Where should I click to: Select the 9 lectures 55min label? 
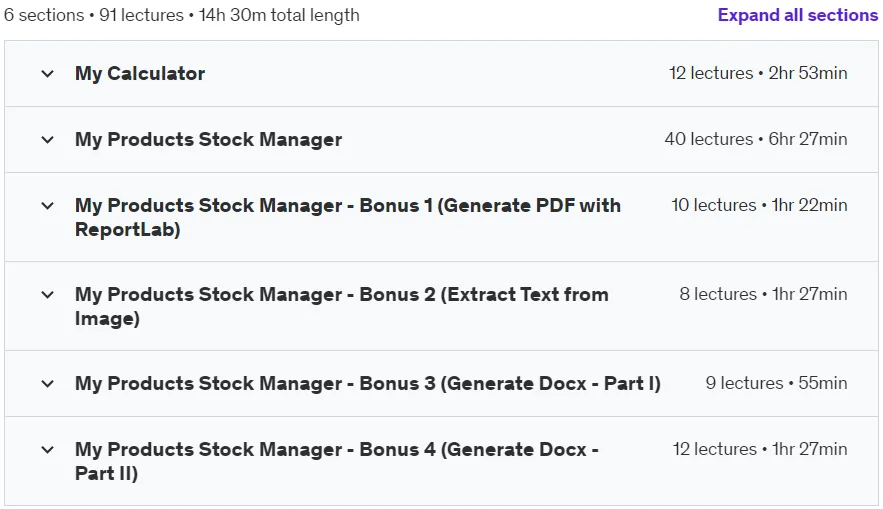point(776,383)
